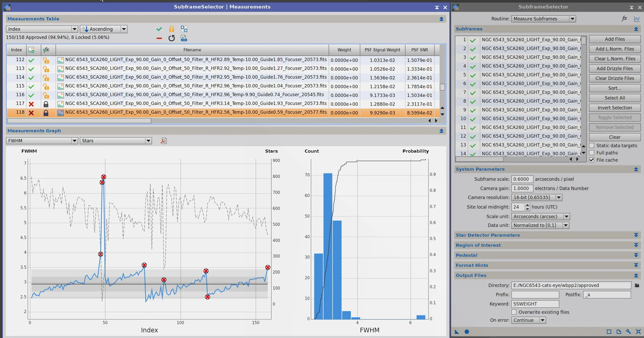
Task: Click the circular reset arrow icon
Action: (x=171, y=38)
